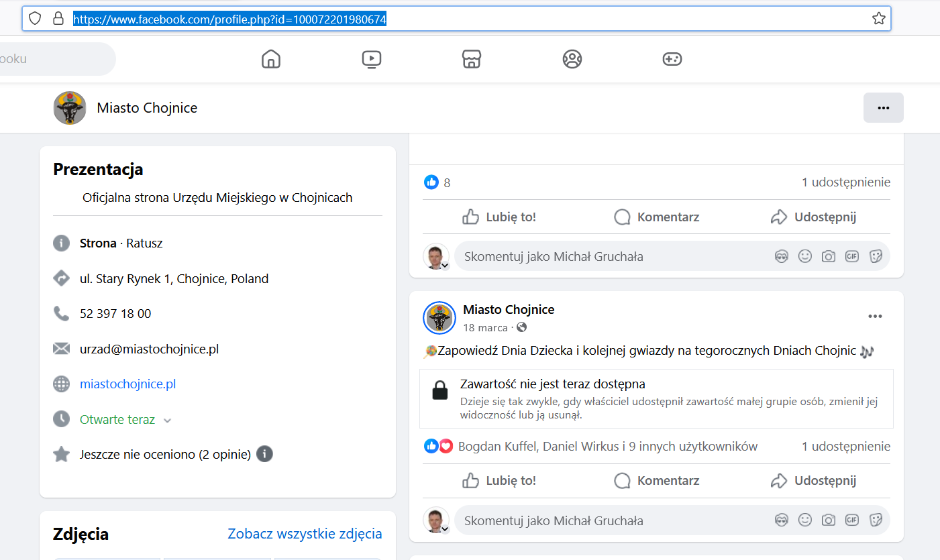Image resolution: width=940 pixels, height=560 pixels.
Task: Click Komentarz on the 18 marca post
Action: (x=656, y=481)
